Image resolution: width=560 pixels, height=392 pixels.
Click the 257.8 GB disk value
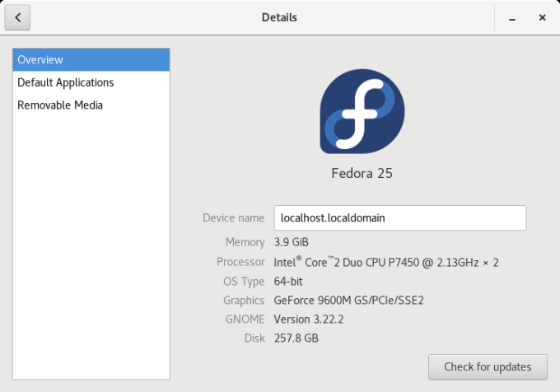[x=296, y=338]
